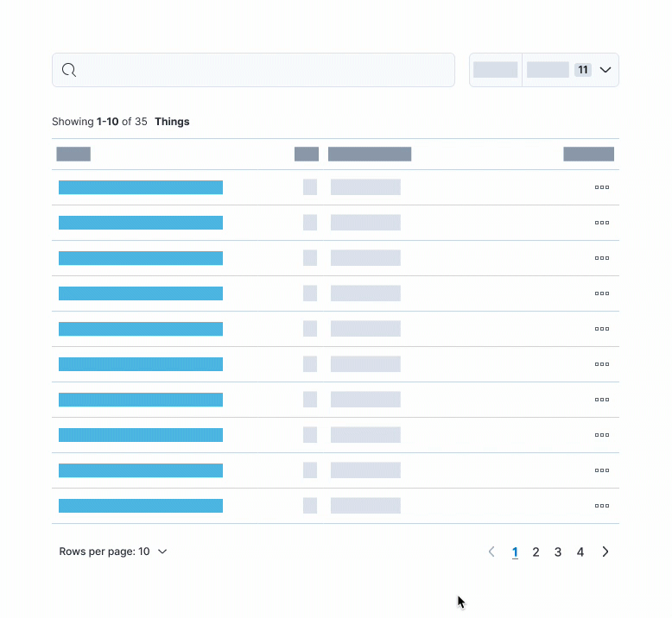The height and width of the screenshot is (618, 672).
Task: Go to page 3 in pagination
Action: (558, 552)
